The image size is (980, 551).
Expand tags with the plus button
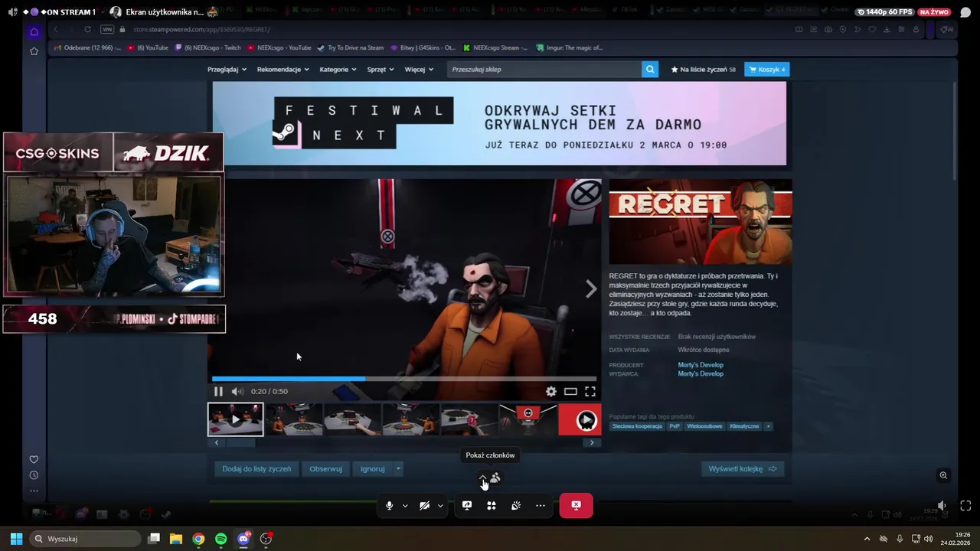pyautogui.click(x=768, y=426)
